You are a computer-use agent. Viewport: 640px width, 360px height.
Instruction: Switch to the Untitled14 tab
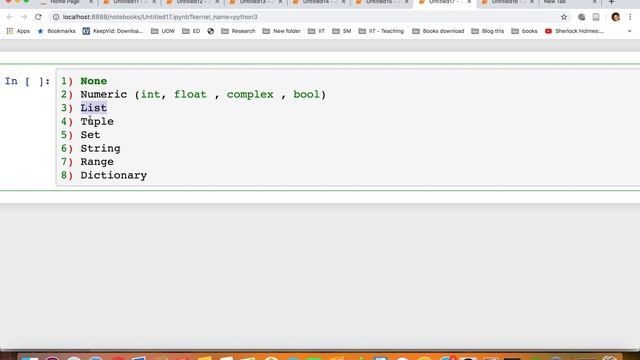tap(318, 2)
